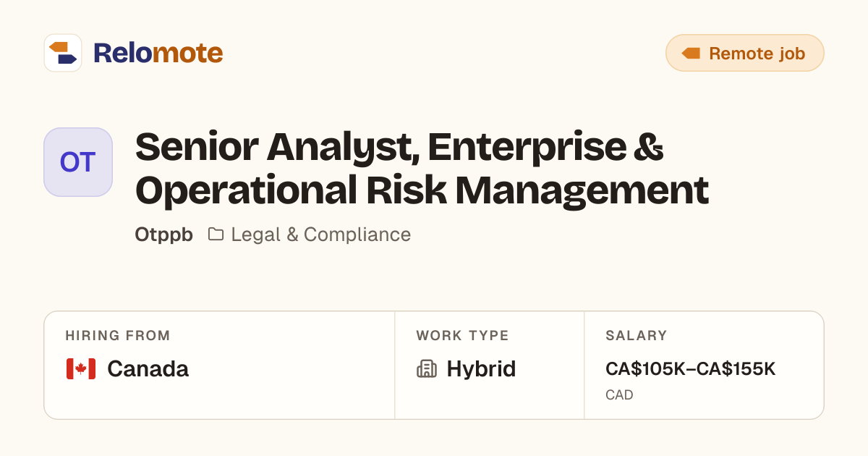Viewport: 868px width, 456px height.
Task: Click the Remote job badge
Action: point(745,53)
